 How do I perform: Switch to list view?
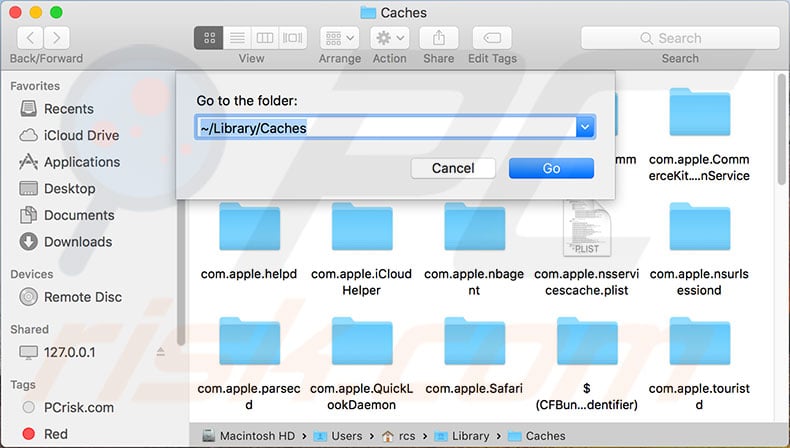point(237,38)
